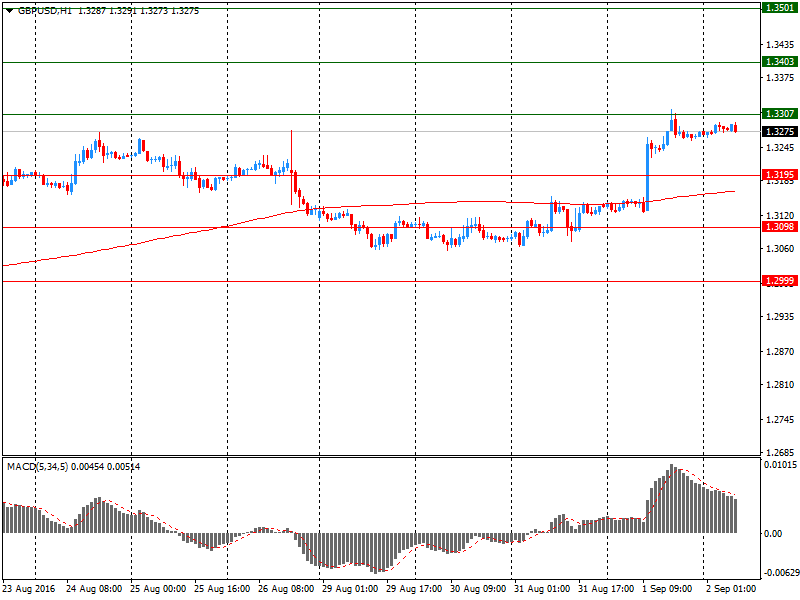Image resolution: width=800 pixels, height=600 pixels.
Task: Select the 1 Sep 09:00 time axis label
Action: 667,589
